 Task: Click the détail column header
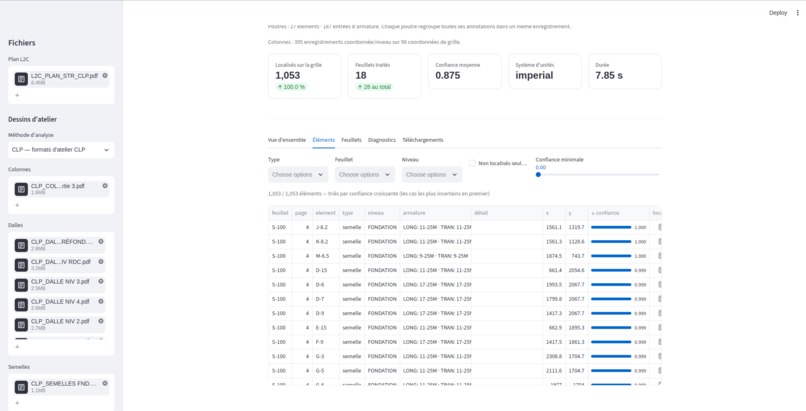507,213
